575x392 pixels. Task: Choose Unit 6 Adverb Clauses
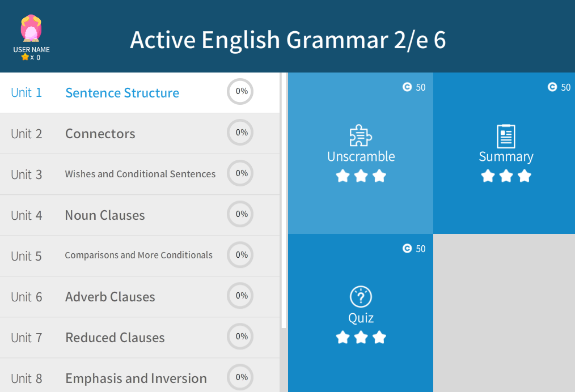tap(110, 297)
